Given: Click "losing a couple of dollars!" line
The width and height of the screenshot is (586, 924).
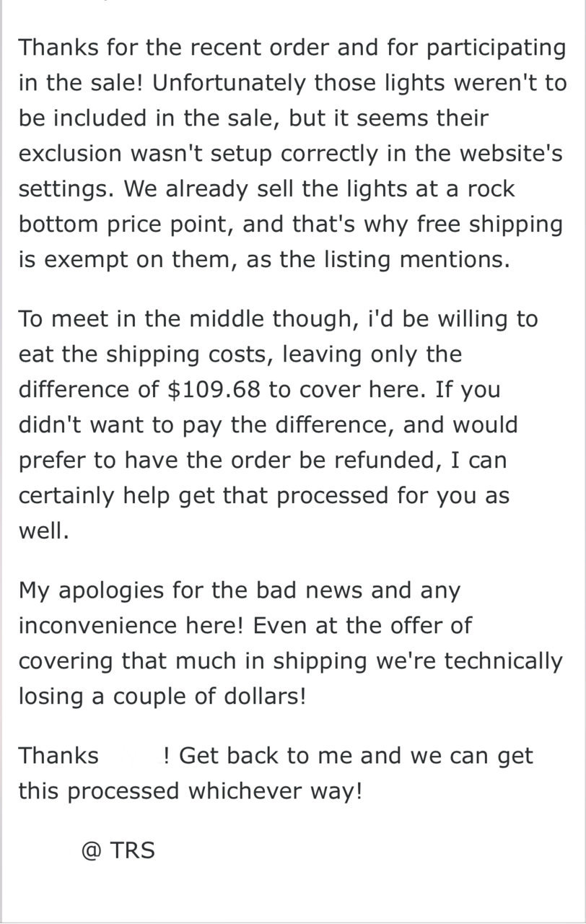Looking at the screenshot, I should (x=162, y=697).
